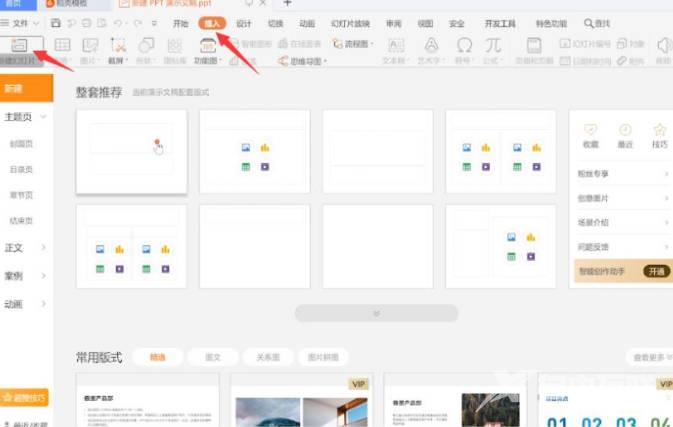Click the Text Box (文本框) icon

coord(396,45)
